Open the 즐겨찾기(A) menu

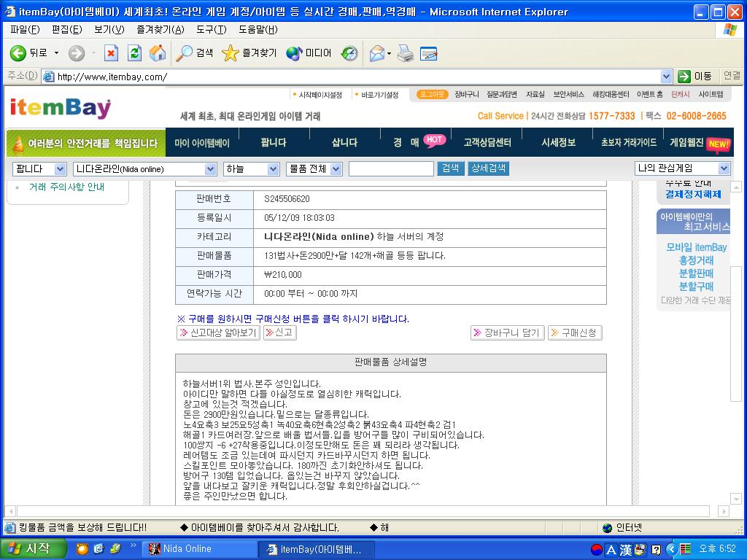click(x=160, y=30)
